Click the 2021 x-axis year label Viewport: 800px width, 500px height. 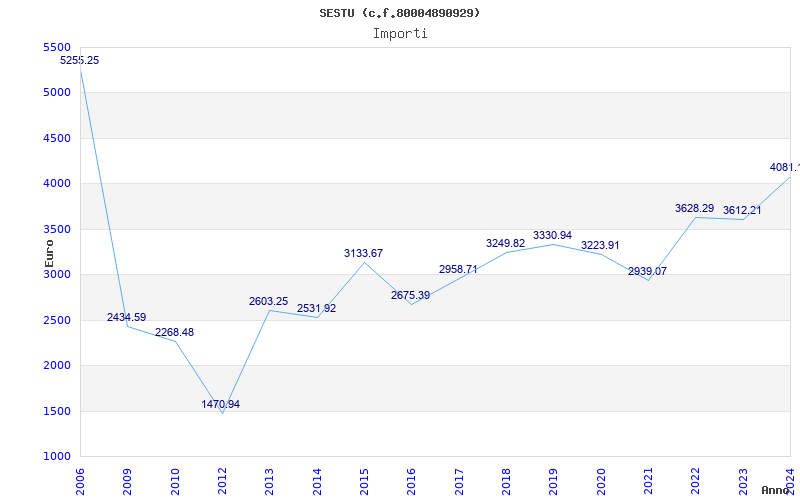pos(648,482)
